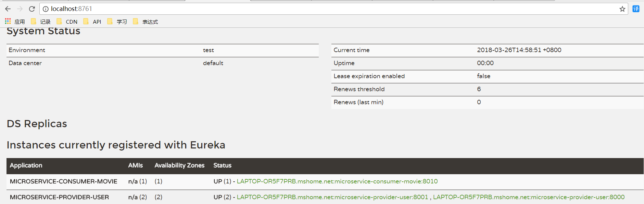Click UP (1) status text
Image resolution: width=644 pixels, height=204 pixels.
coord(222,181)
